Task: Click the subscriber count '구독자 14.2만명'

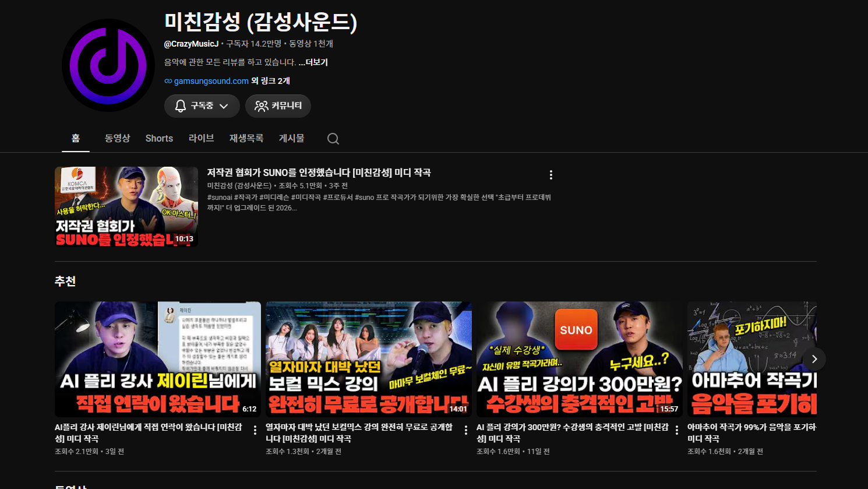Action: pos(254,44)
